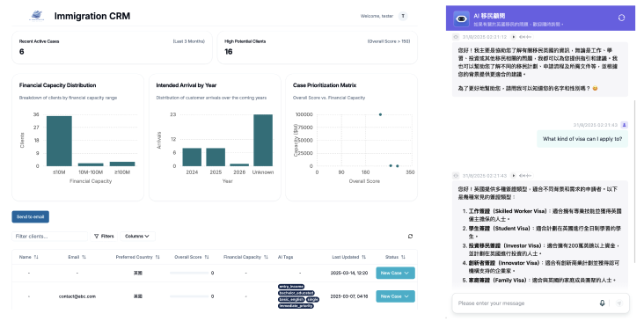The height and width of the screenshot is (336, 644).
Task: Click the waveform icon on the 02:21:12 message
Action: [525, 37]
